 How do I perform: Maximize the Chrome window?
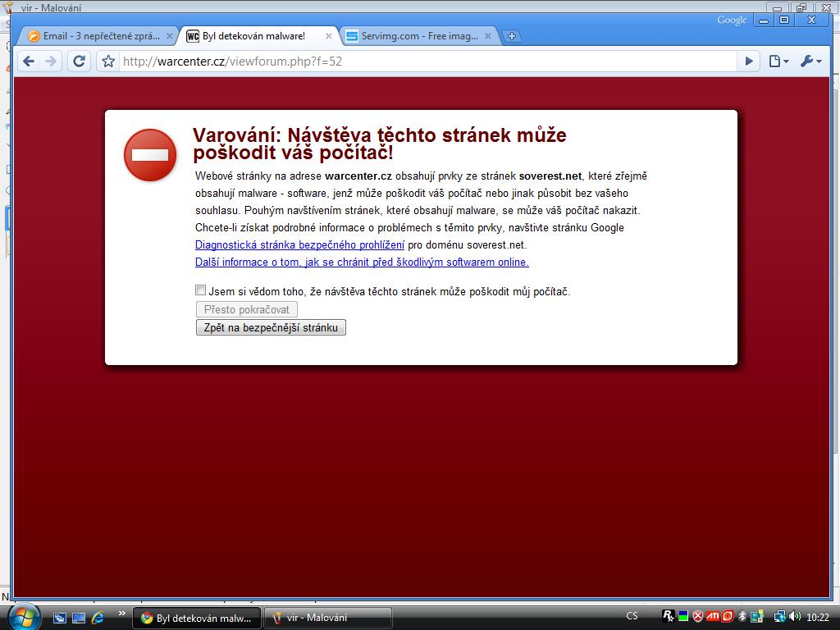[784, 21]
